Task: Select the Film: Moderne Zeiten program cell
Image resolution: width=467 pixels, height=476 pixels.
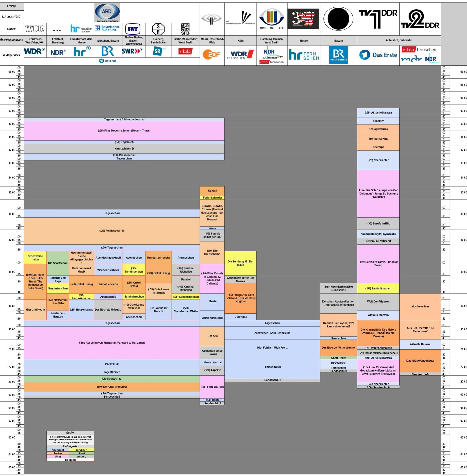Action: tap(124, 131)
